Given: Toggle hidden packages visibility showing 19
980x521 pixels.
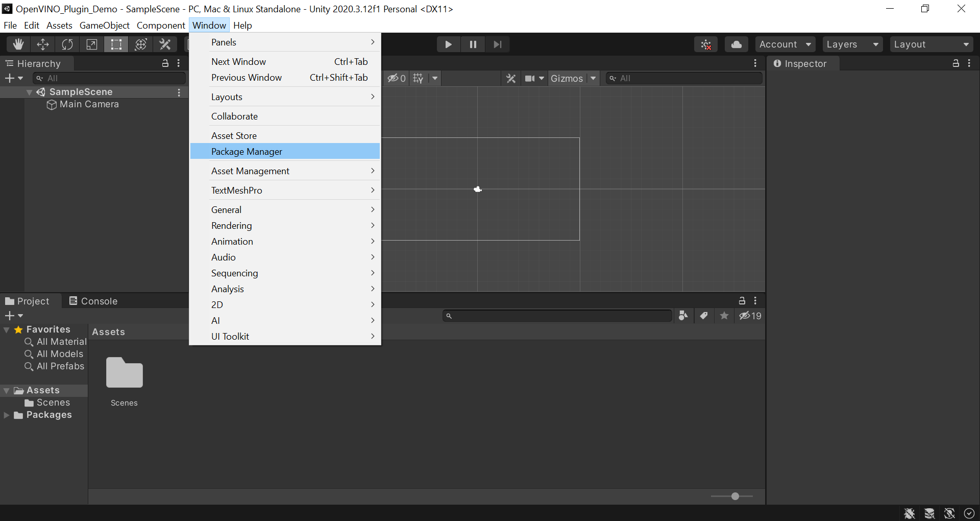Looking at the screenshot, I should point(750,316).
